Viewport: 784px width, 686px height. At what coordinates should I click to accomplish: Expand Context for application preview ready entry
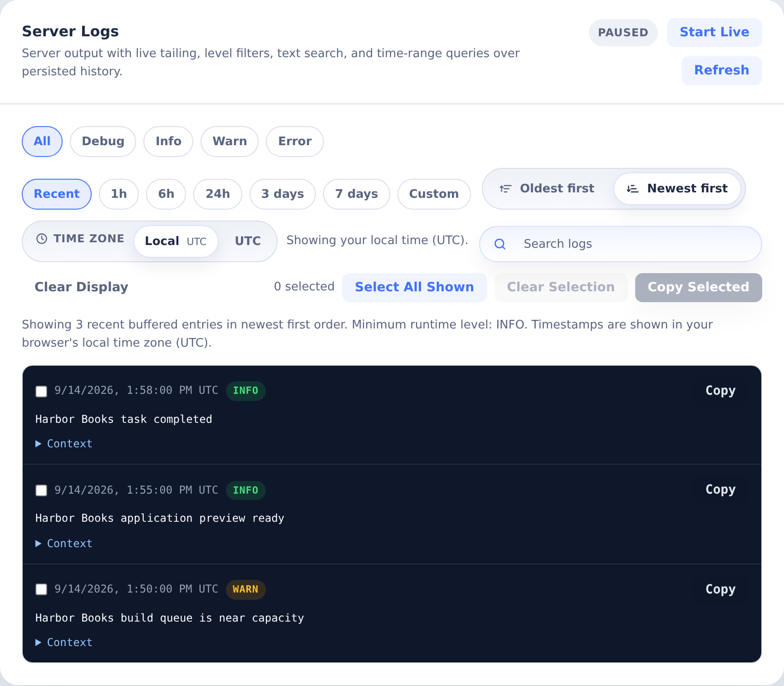[64, 544]
